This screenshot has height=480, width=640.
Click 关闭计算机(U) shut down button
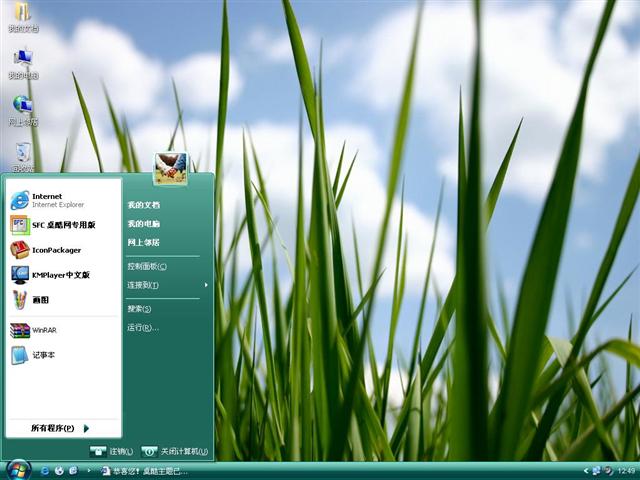click(x=175, y=451)
